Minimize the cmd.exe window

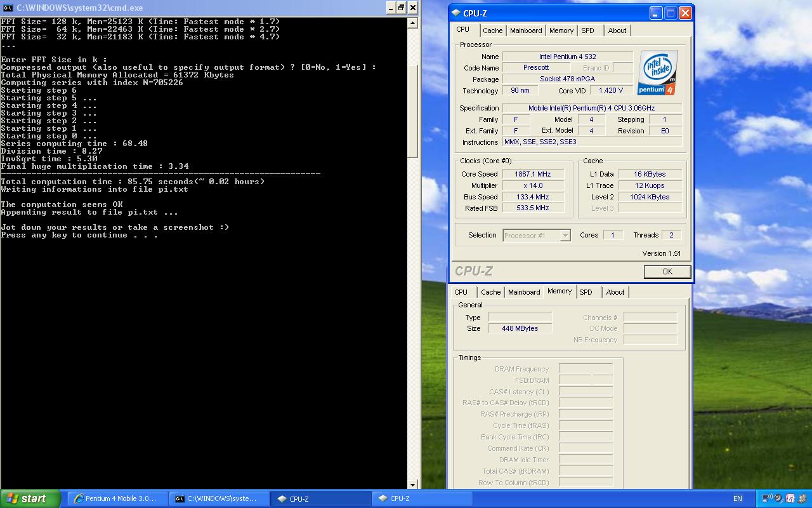(x=391, y=8)
